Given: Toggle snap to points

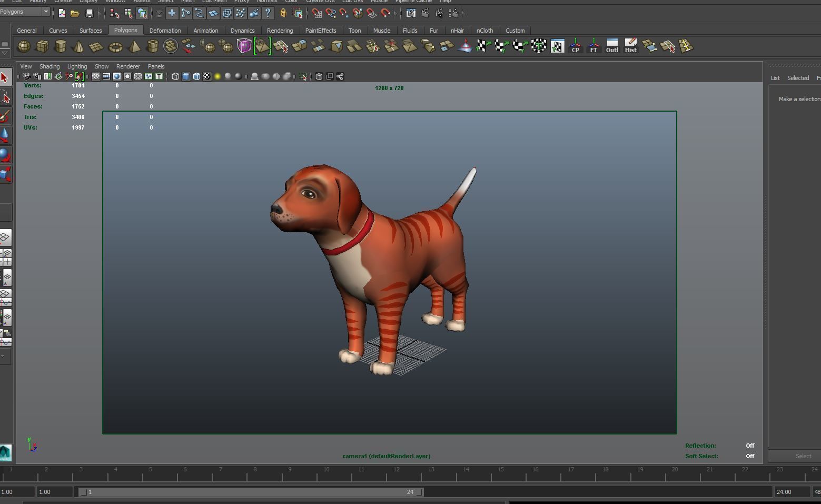Looking at the screenshot, I should (344, 13).
